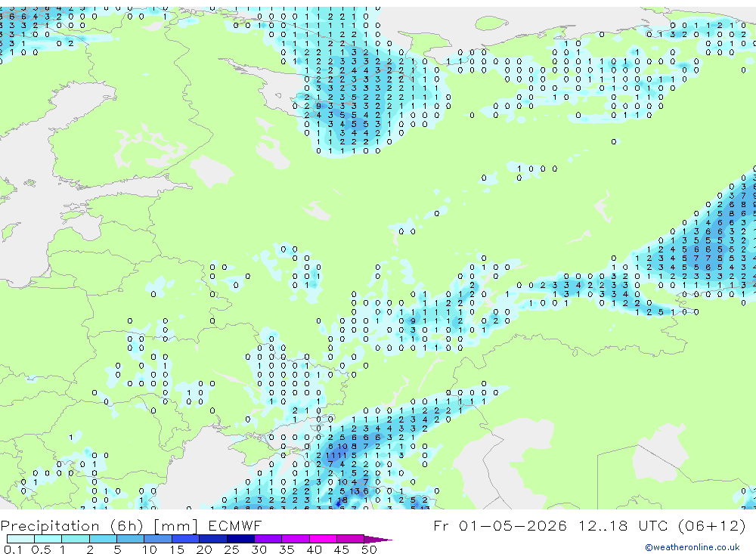The width and height of the screenshot is (756, 554).
Task: Pick the 10–15 mm legend color swatch
Action: (x=158, y=539)
